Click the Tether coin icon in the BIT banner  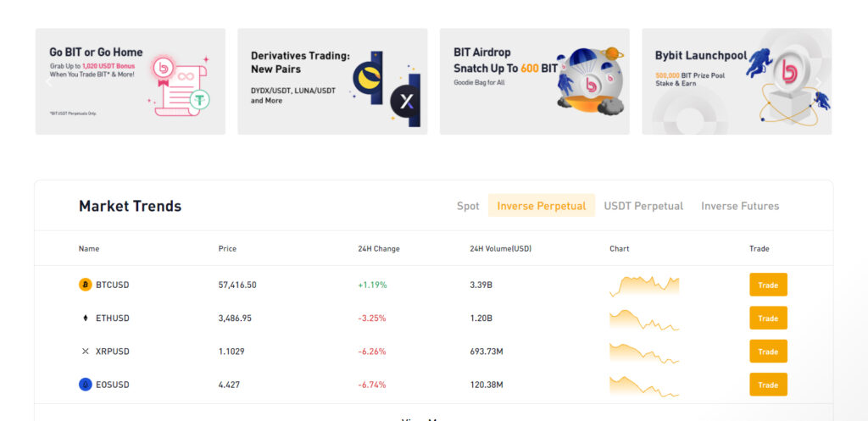pyautogui.click(x=199, y=100)
